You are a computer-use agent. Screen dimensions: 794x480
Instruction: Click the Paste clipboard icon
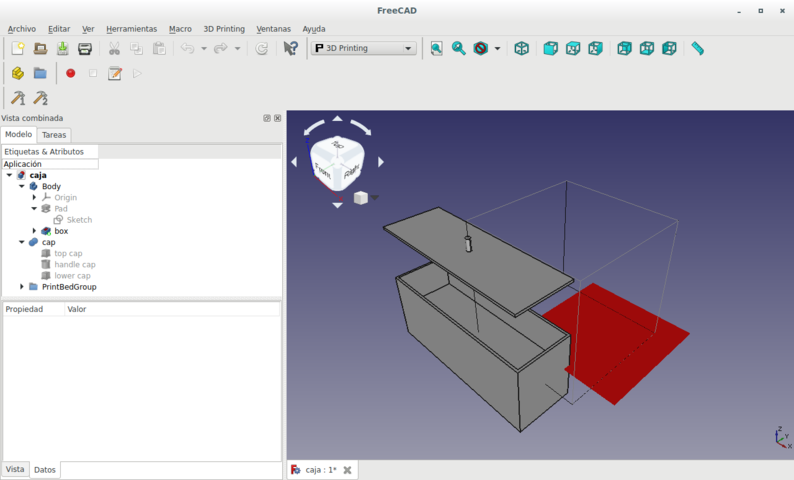(x=159, y=48)
